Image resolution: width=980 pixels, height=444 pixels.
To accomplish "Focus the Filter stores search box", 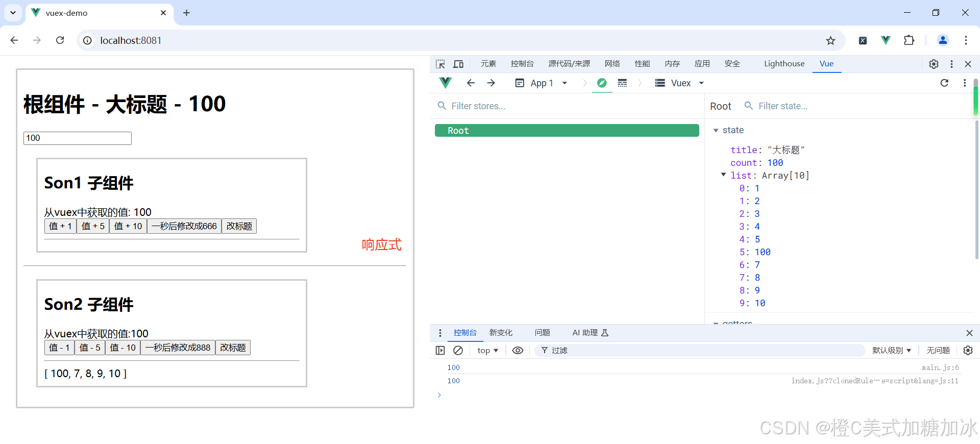I will pyautogui.click(x=567, y=106).
